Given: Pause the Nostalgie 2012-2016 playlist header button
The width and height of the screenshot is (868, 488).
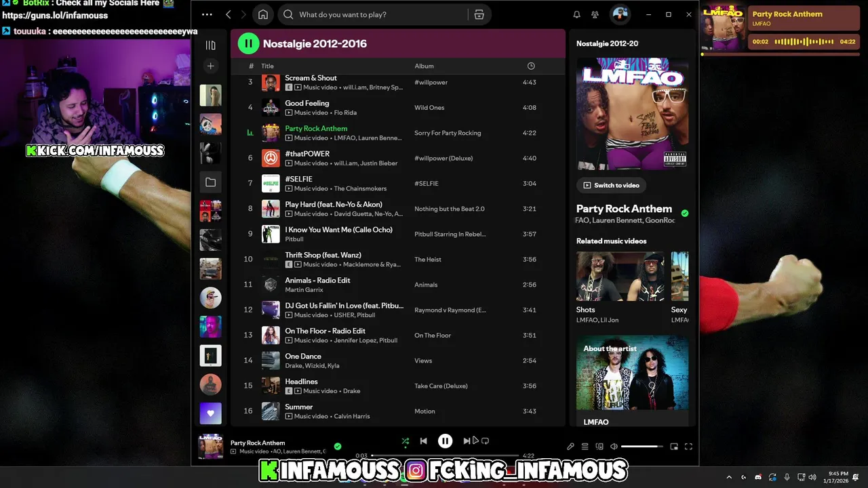Looking at the screenshot, I should (248, 43).
